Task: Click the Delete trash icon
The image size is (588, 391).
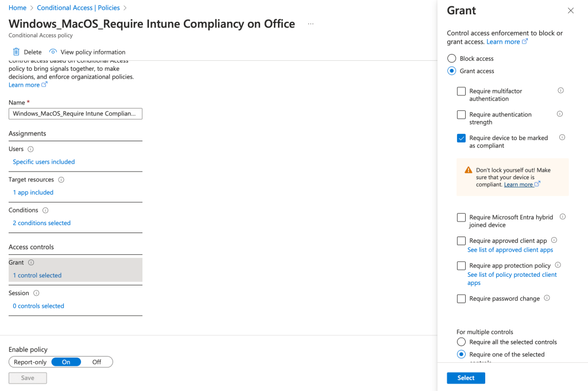Action: pyautogui.click(x=16, y=52)
